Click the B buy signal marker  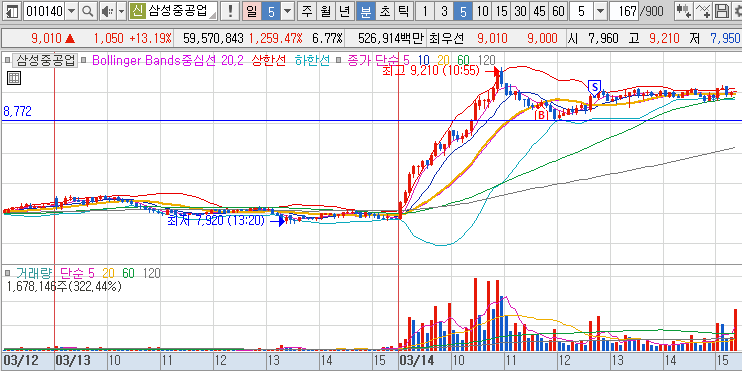pos(541,115)
